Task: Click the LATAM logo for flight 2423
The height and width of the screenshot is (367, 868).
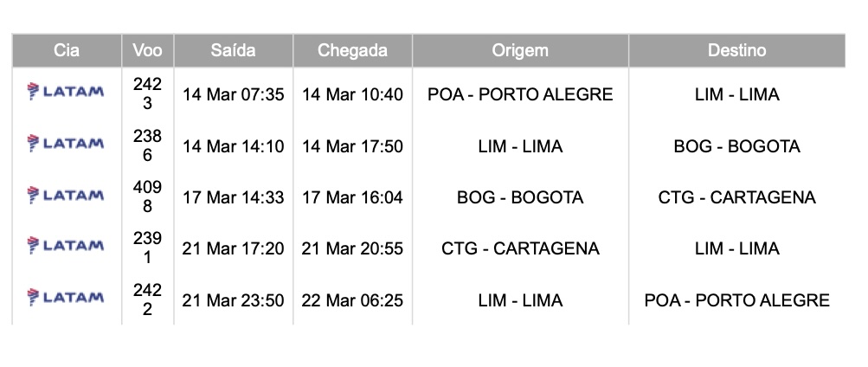Action: coord(66,92)
